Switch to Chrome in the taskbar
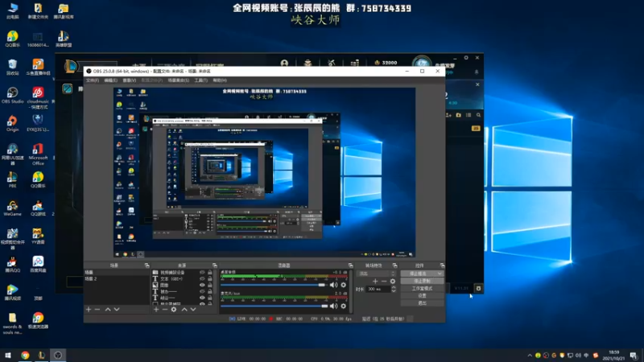The width and height of the screenshot is (644, 362). 25,356
